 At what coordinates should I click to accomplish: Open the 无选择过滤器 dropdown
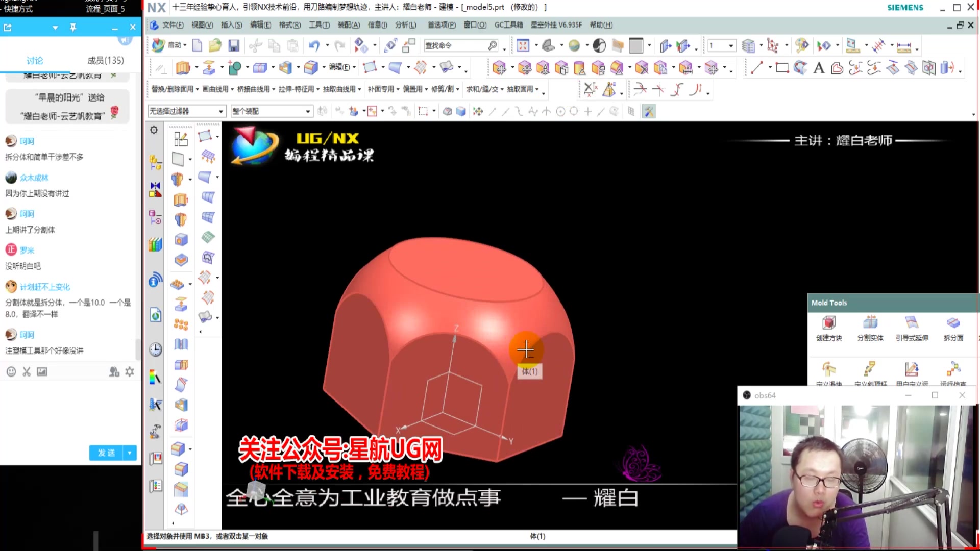[x=186, y=111]
